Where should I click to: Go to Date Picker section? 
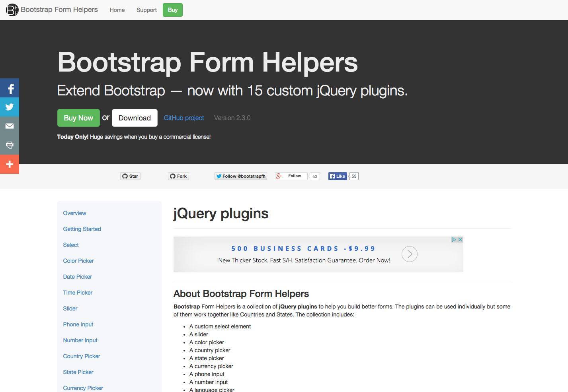click(x=77, y=277)
